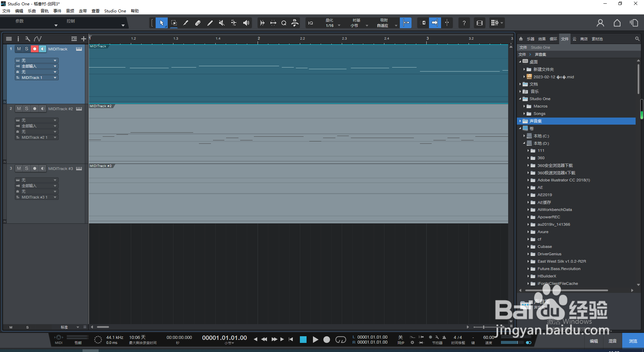Expand the 新建文件夹 folder

524,69
